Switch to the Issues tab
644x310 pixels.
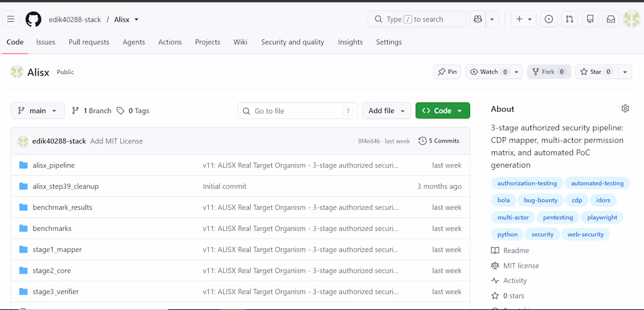[x=46, y=42]
